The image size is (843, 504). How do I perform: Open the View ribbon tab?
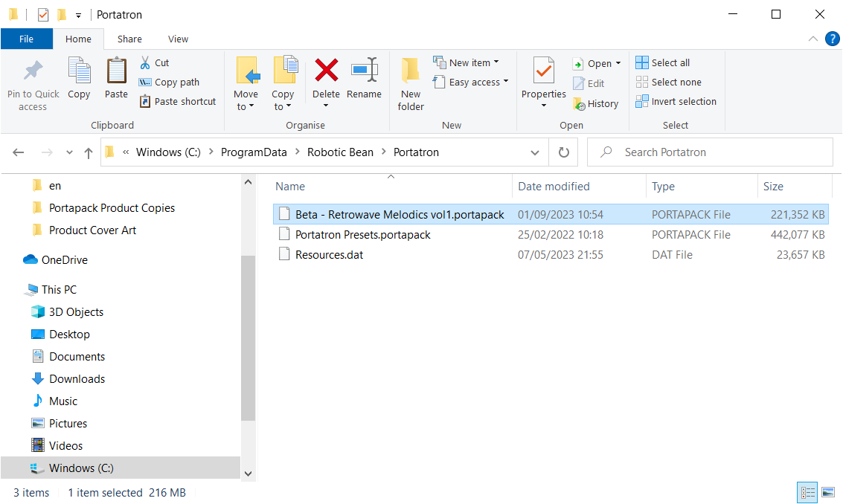pos(178,39)
